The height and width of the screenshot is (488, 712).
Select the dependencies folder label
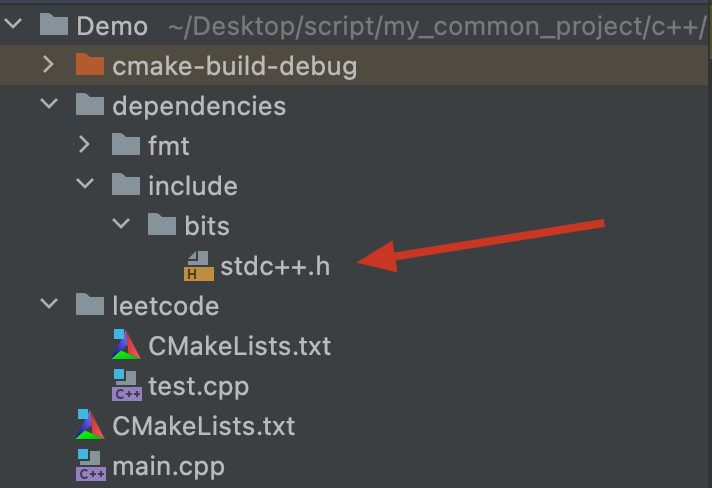click(199, 107)
